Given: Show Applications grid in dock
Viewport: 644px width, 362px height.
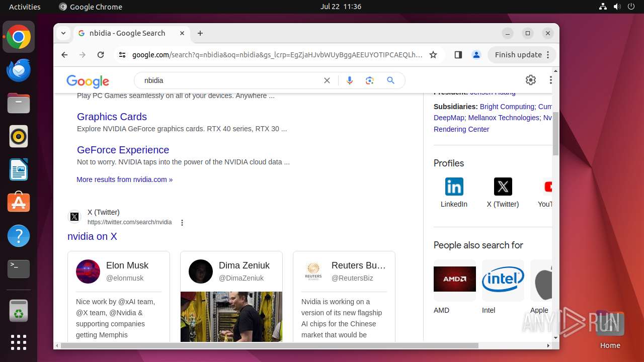Looking at the screenshot, I should 19,342.
